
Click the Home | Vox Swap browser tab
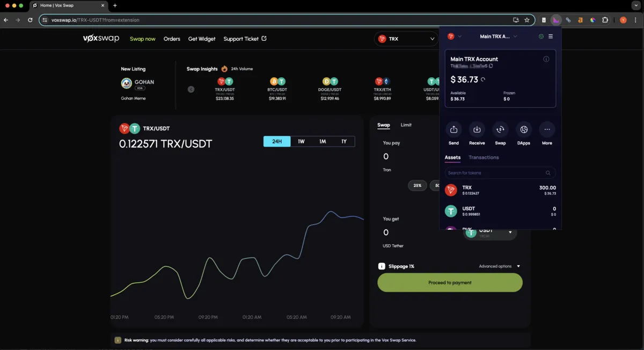click(68, 5)
